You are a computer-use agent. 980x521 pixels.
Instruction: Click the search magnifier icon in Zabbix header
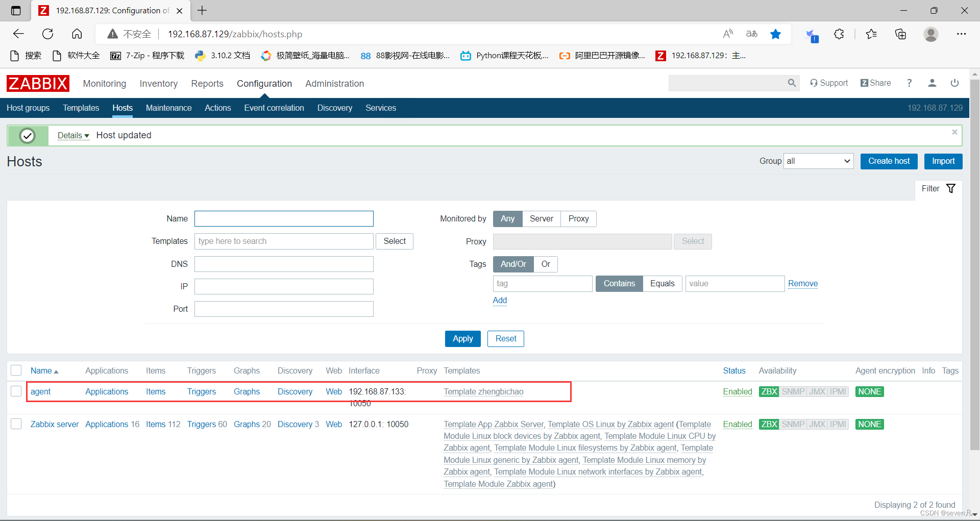(x=792, y=83)
